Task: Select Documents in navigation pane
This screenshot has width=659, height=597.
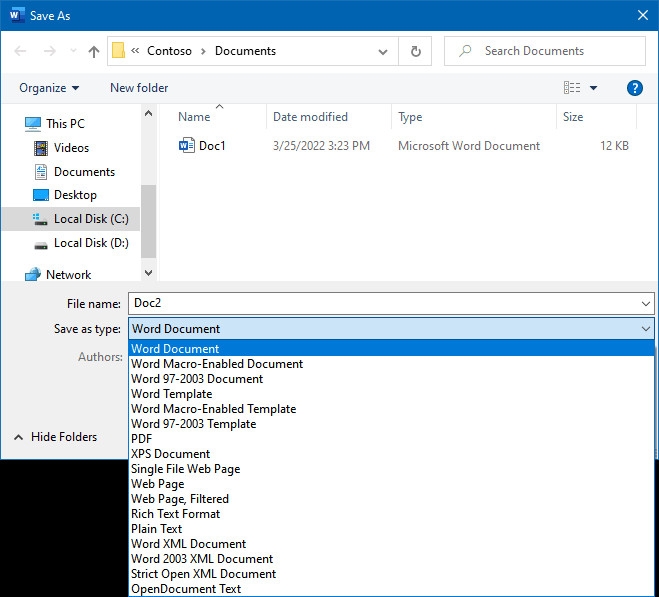Action: (x=84, y=172)
